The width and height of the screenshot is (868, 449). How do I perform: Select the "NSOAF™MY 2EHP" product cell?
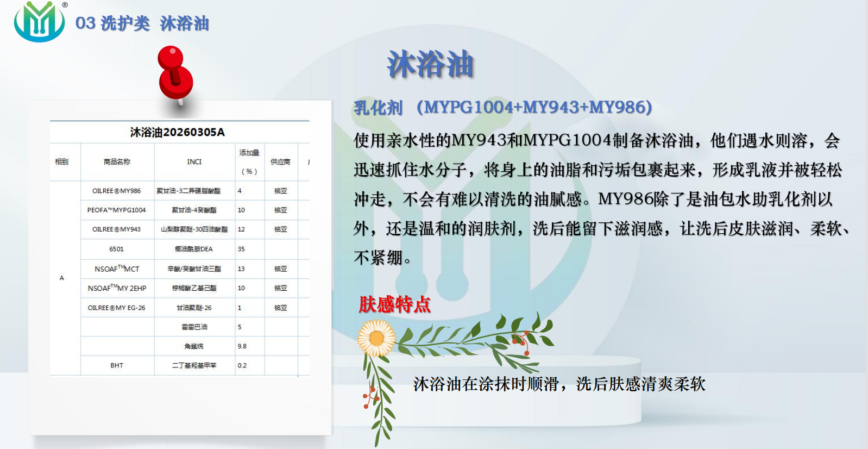click(117, 288)
